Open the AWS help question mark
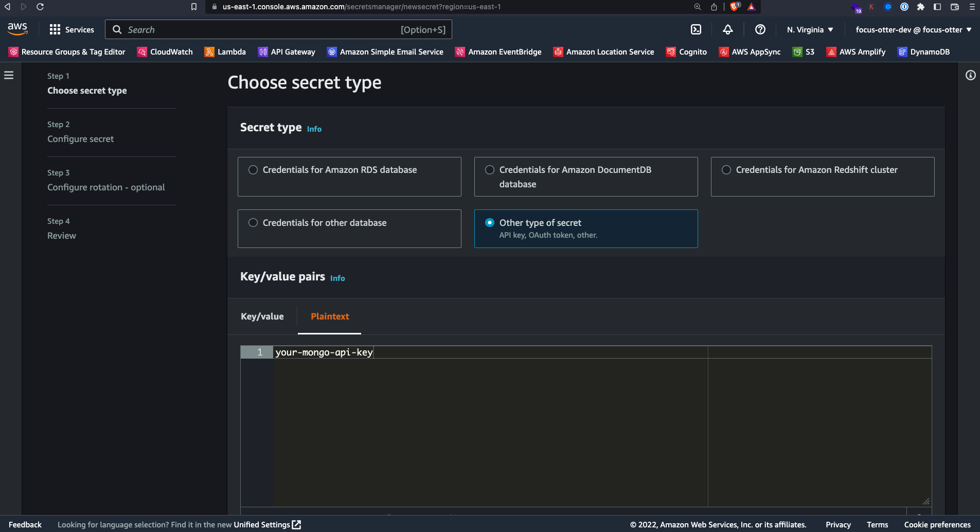Screen dimensions: 980x532 (760, 30)
